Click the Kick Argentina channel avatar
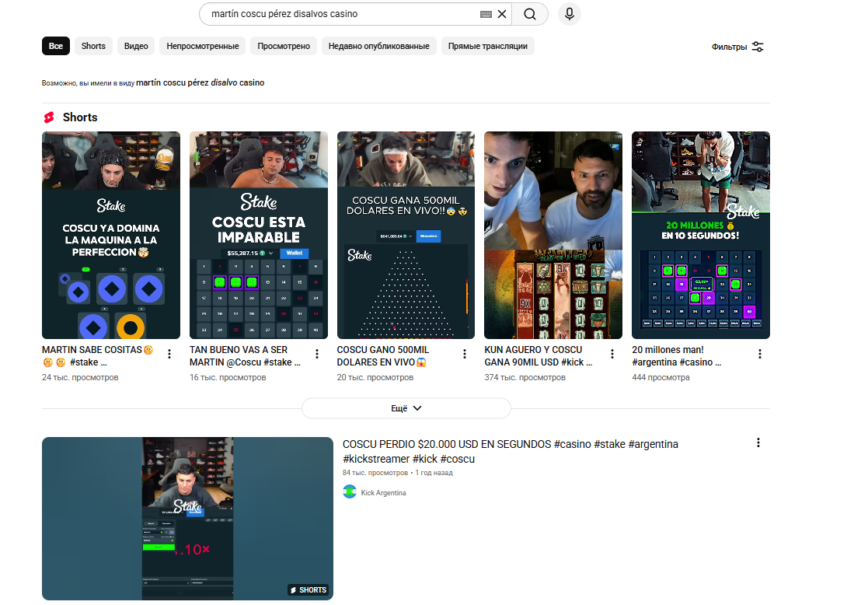This screenshot has height=605, width=868. (350, 492)
